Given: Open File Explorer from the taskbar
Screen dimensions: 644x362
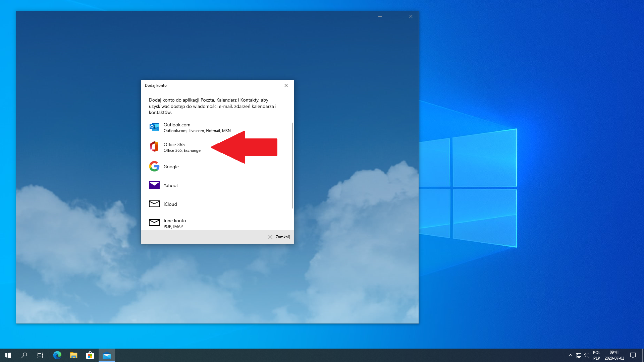Looking at the screenshot, I should click(x=74, y=355).
